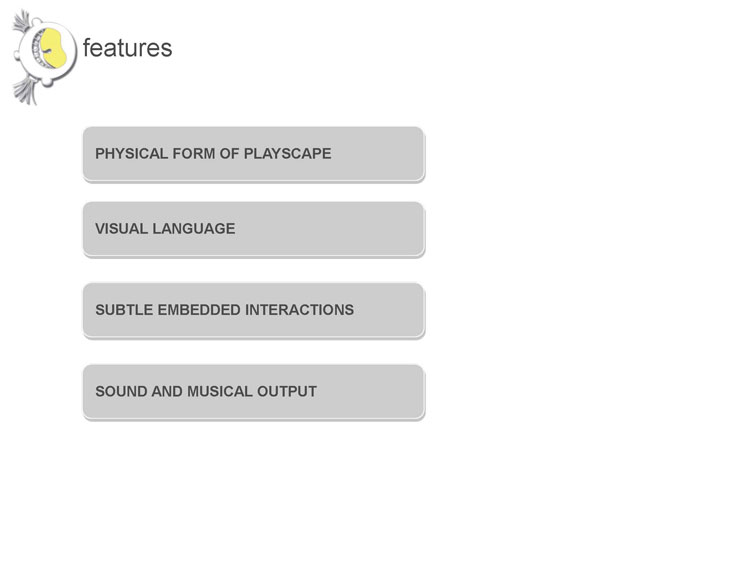This screenshot has width=750, height=563.
Task: Open Physical Form of Playscape section
Action: tap(254, 154)
